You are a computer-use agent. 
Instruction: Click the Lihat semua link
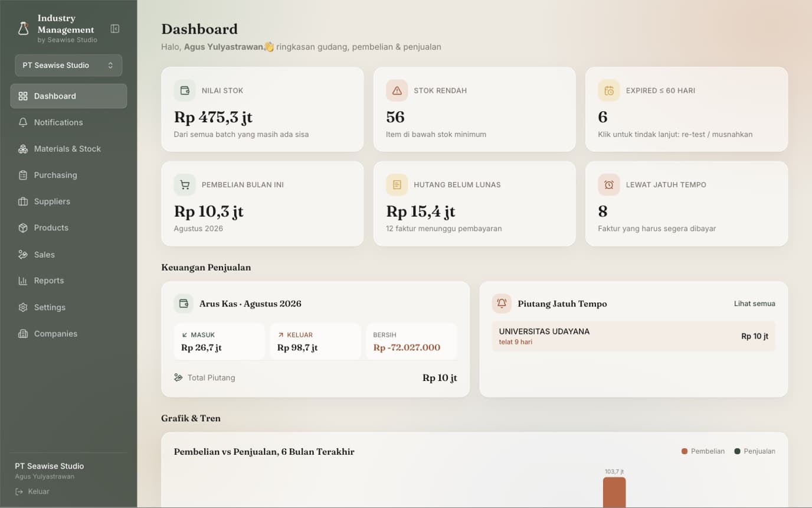[x=755, y=304]
